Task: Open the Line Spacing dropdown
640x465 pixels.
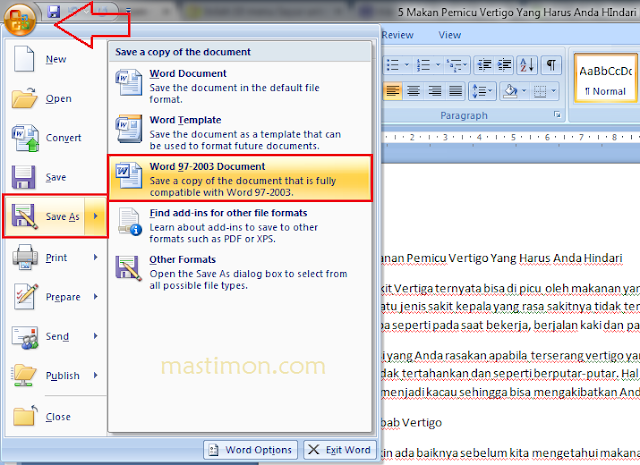Action: coord(483,91)
